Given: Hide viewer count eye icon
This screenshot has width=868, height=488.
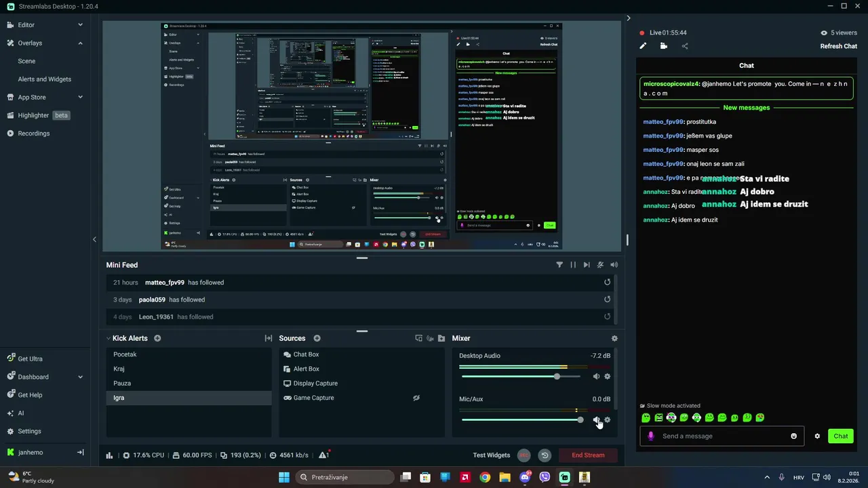Looking at the screenshot, I should click(824, 33).
